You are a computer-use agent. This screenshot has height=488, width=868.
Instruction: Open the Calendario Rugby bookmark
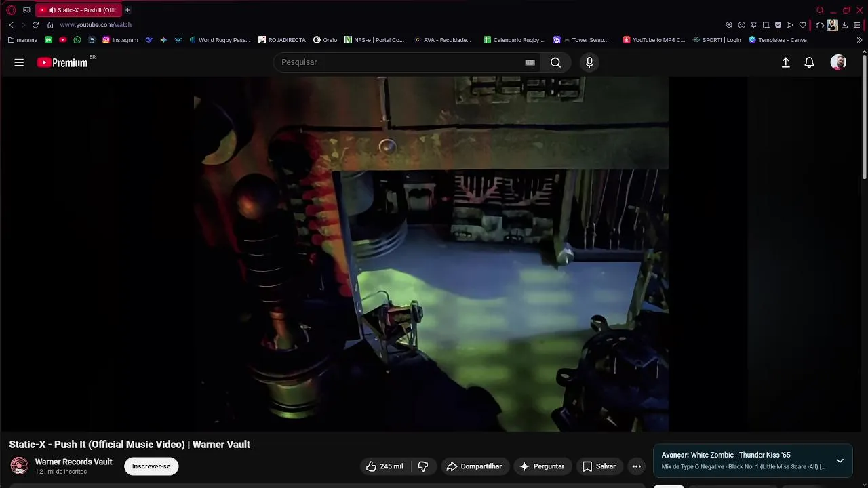point(513,40)
